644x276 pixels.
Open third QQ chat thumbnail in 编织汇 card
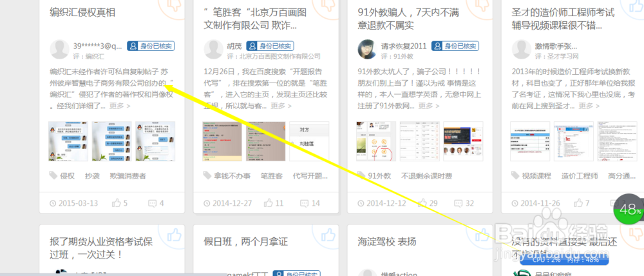(x=155, y=141)
